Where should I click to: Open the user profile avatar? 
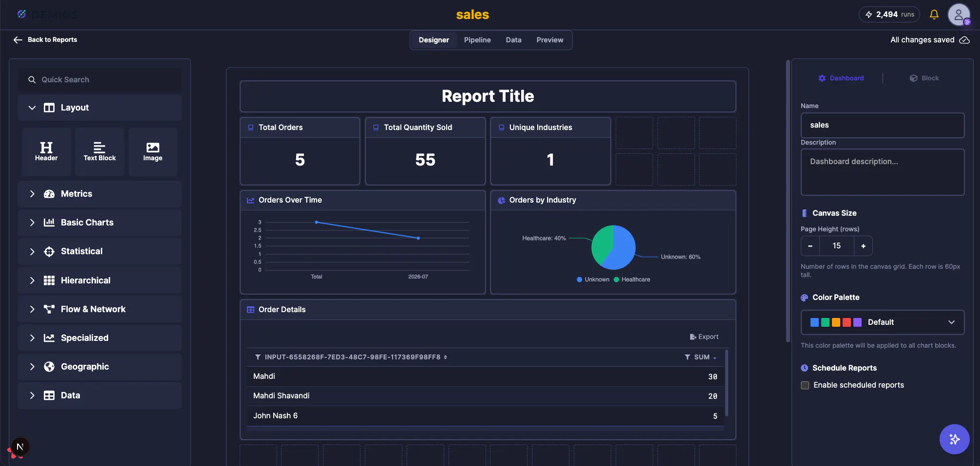coord(959,15)
